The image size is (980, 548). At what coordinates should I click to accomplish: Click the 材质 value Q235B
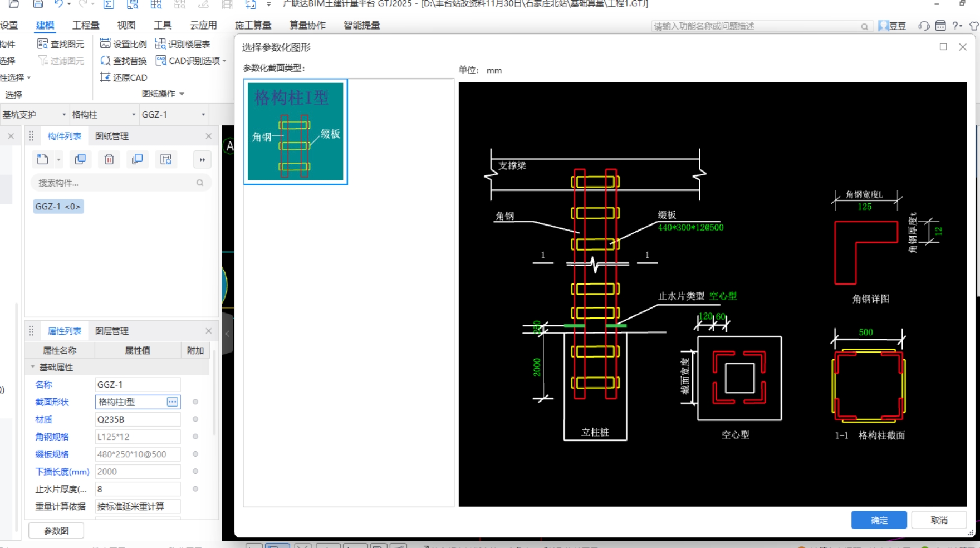tap(138, 419)
